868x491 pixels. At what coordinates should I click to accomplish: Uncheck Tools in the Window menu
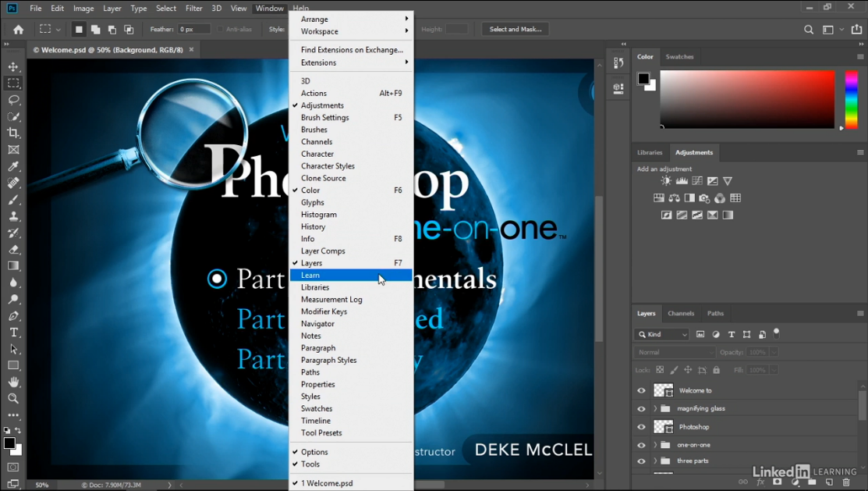[351, 464]
